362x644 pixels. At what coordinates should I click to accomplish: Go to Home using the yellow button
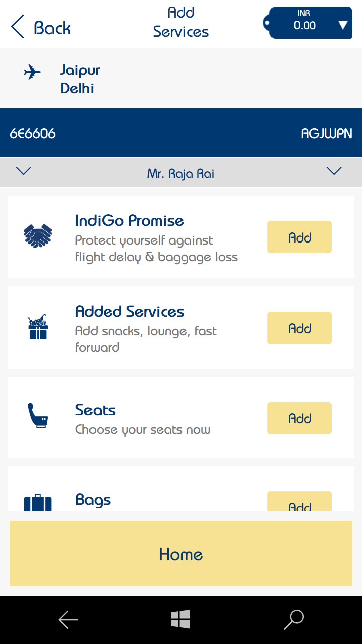[x=181, y=553]
